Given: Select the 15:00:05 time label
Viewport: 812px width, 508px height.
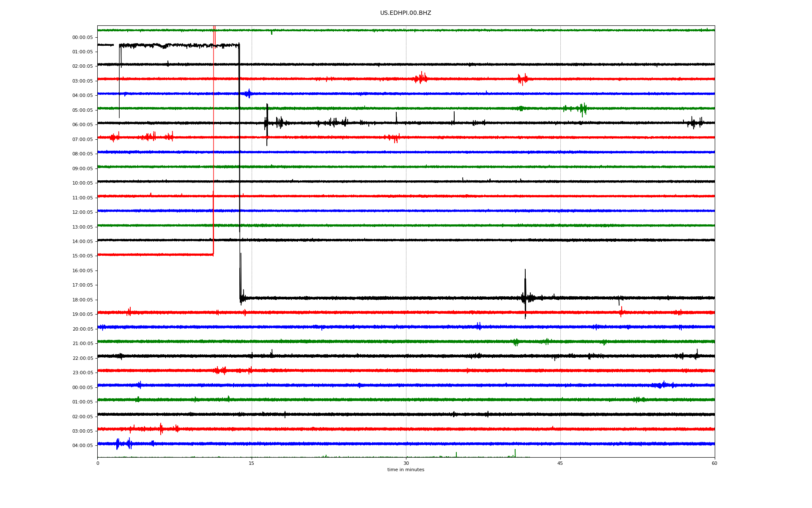Looking at the screenshot, I should click(82, 256).
